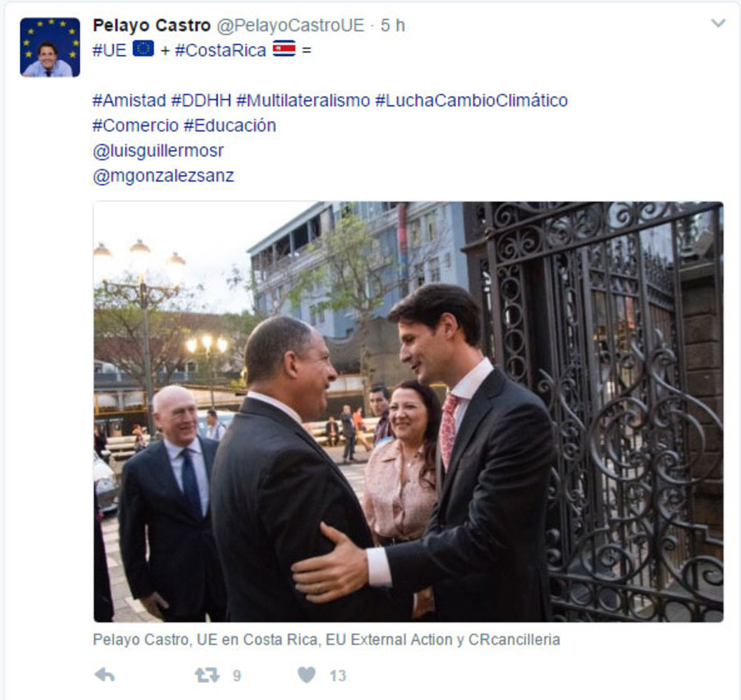This screenshot has width=741, height=700.
Task: Open the #CostaRica hashtag
Action: click(221, 50)
